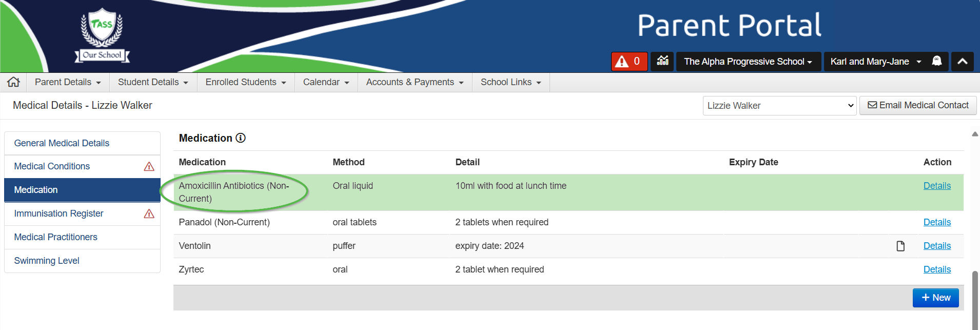Open the dashboard chart icon
The height and width of the screenshot is (330, 980).
tap(662, 61)
